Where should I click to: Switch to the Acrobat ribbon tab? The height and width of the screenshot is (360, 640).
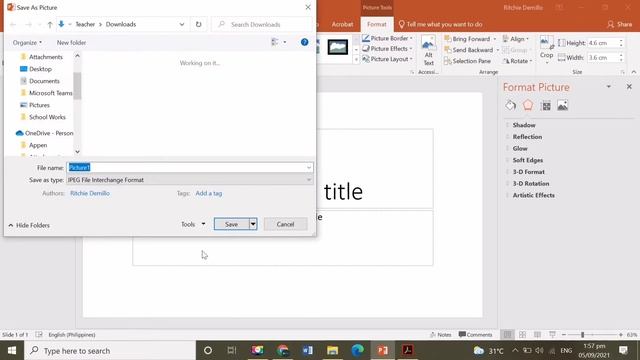pyautogui.click(x=342, y=24)
